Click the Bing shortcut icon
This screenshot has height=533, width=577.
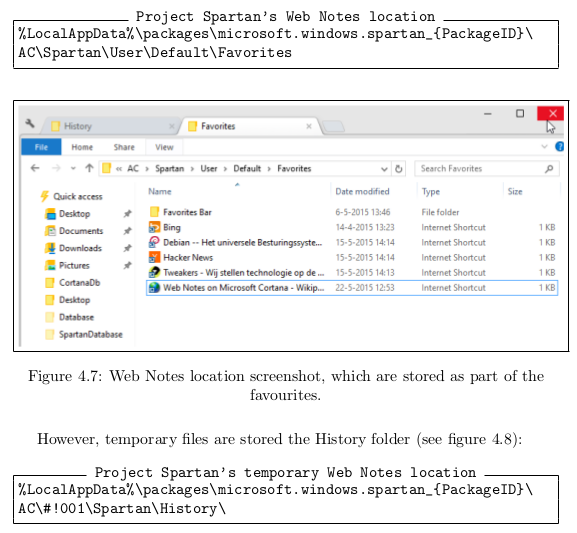[154, 227]
